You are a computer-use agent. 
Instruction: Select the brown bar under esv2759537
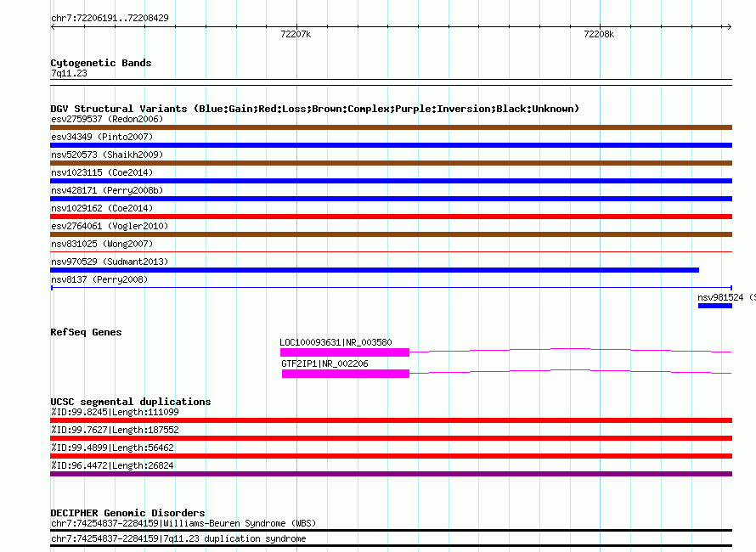[x=391, y=127]
